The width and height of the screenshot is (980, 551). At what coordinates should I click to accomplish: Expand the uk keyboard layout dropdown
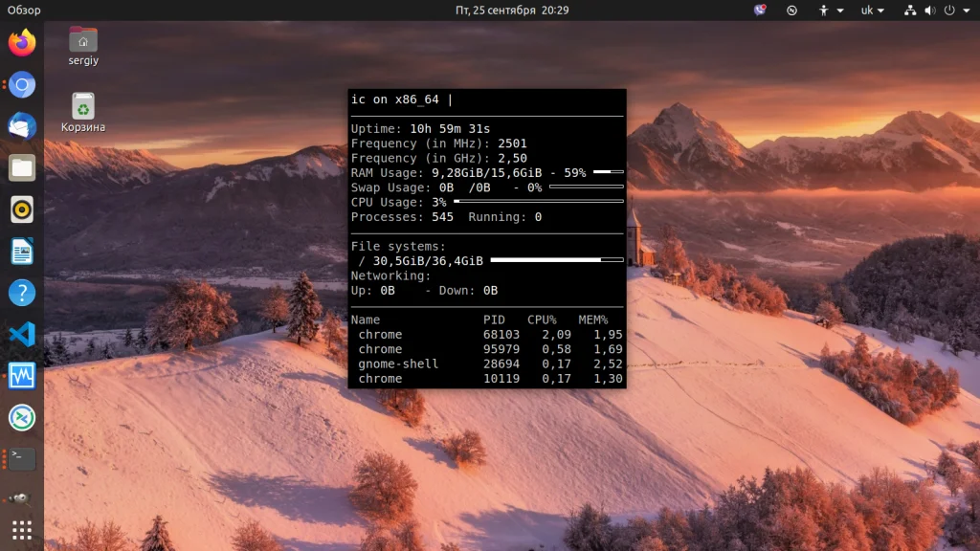pyautogui.click(x=872, y=11)
